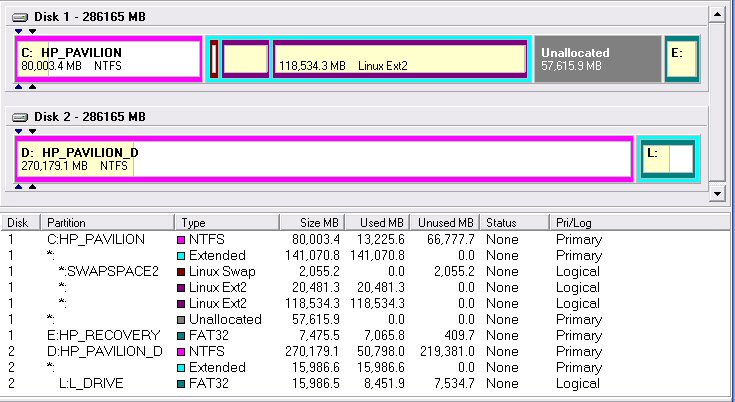Click the Used MB value 7,065.8
The width and height of the screenshot is (735, 402).
[384, 335]
